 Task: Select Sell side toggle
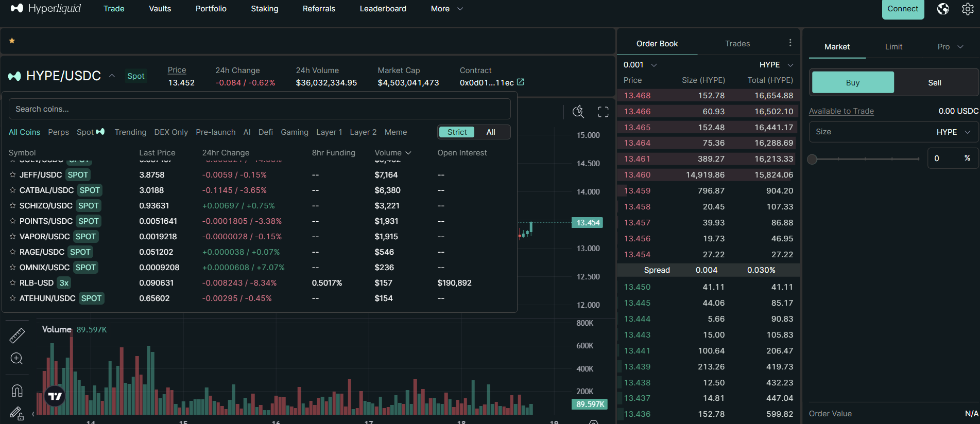(935, 82)
